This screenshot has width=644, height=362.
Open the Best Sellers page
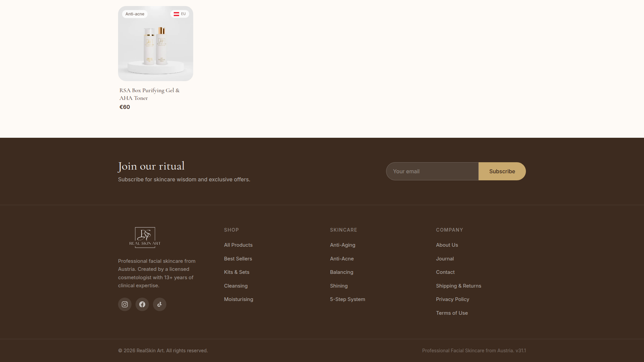pos(238,258)
